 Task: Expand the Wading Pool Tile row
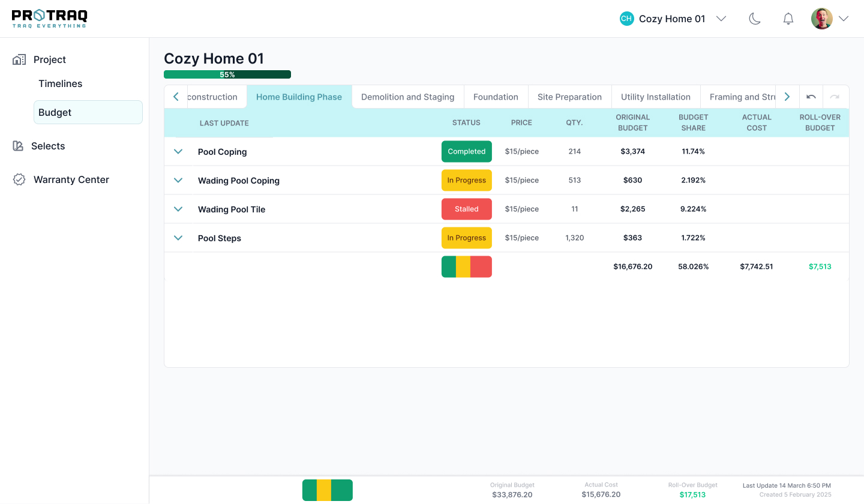178,209
